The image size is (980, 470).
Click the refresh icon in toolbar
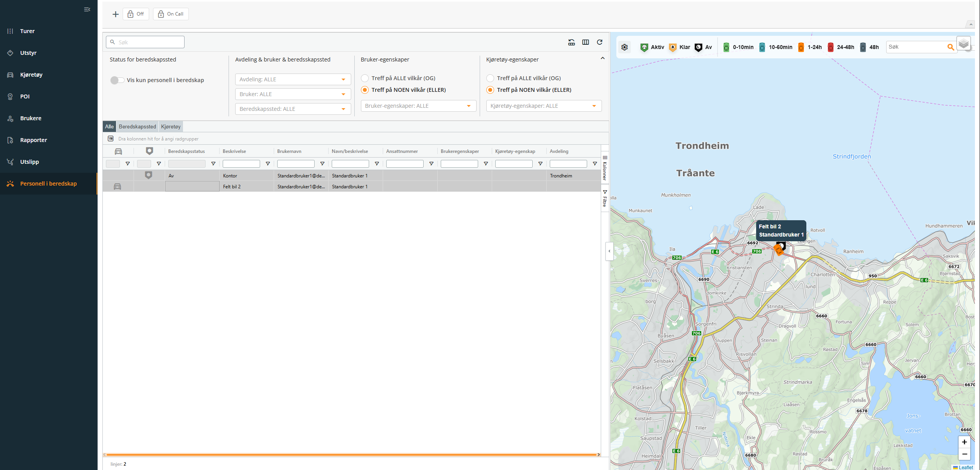pyautogui.click(x=600, y=42)
